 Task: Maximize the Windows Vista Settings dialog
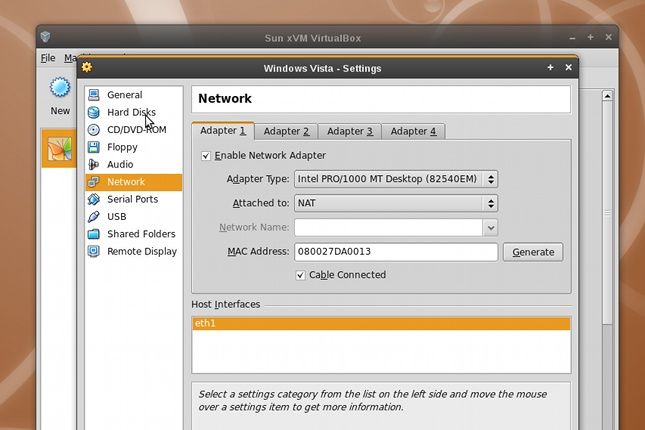click(x=550, y=67)
